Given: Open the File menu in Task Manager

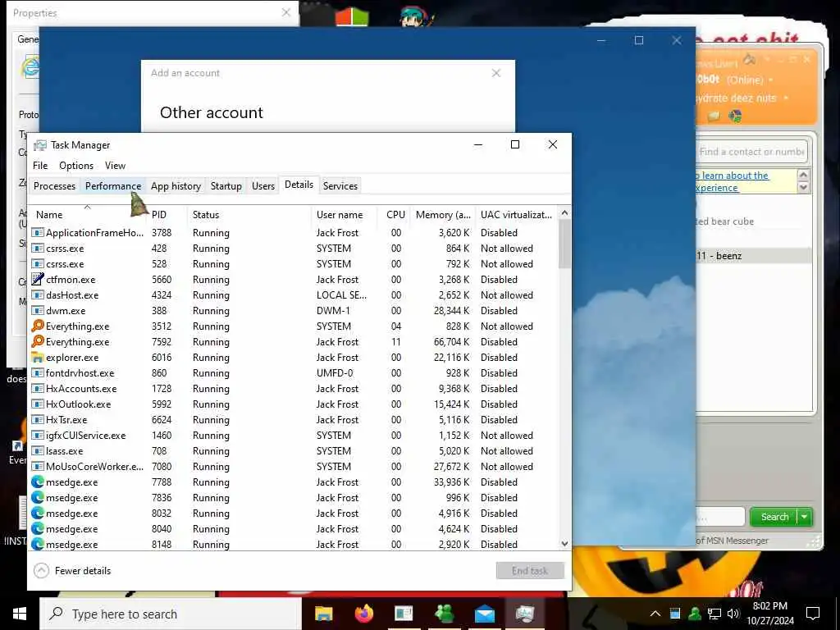Looking at the screenshot, I should pyautogui.click(x=40, y=166).
